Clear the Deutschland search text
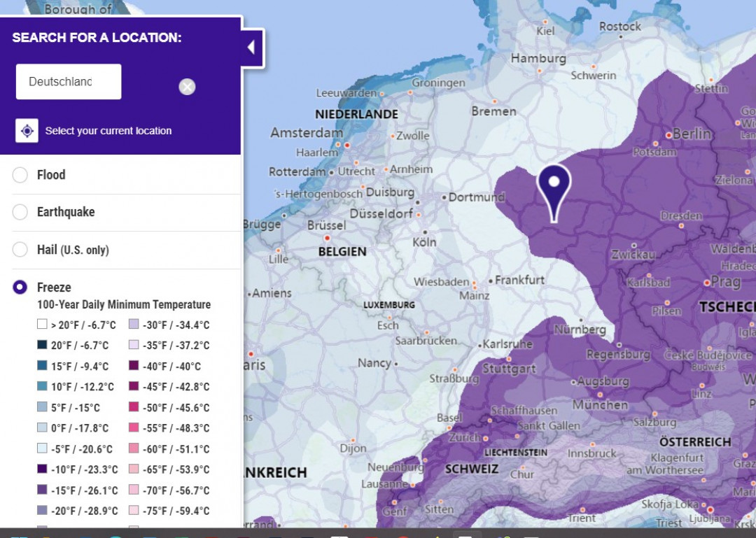Image resolution: width=756 pixels, height=538 pixels. (187, 87)
